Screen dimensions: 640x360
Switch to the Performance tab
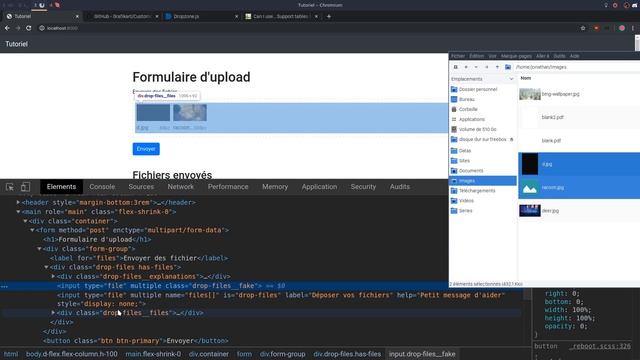coord(228,187)
